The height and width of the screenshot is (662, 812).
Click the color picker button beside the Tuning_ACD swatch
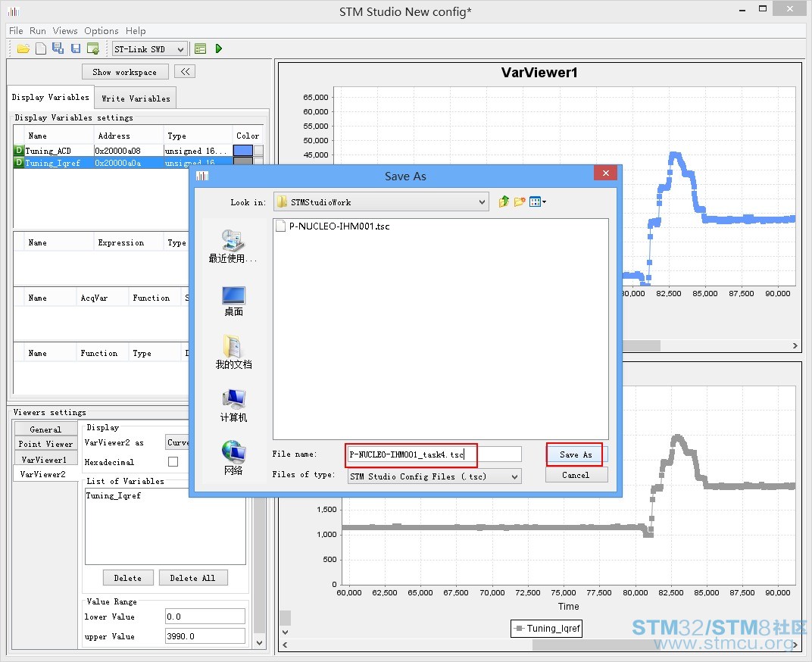258,150
